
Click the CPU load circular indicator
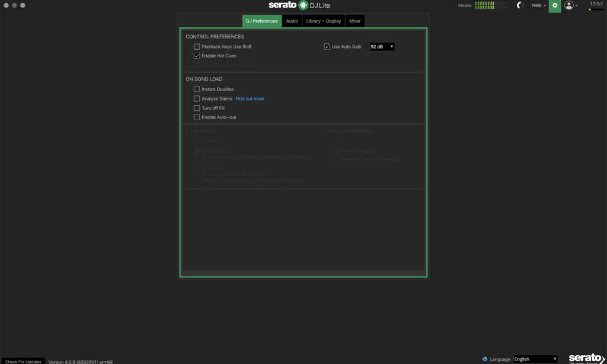tap(520, 5)
